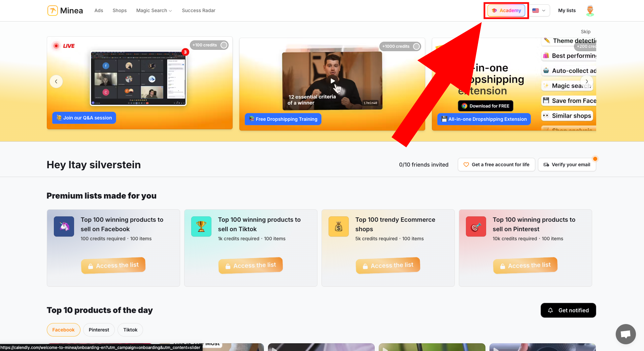644x351 pixels.
Task: Open the Success Radar menu item
Action: [x=199, y=10]
